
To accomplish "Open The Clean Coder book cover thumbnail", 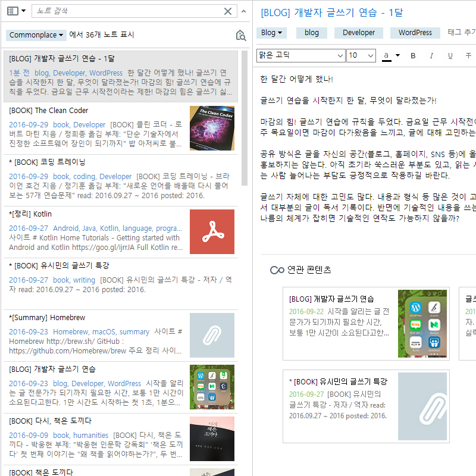I will click(x=212, y=128).
